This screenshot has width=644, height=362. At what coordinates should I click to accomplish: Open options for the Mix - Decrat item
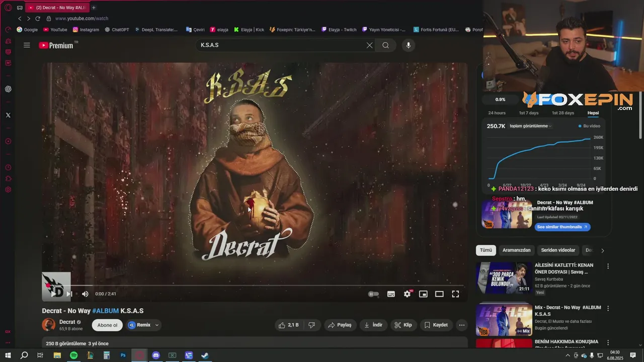(x=608, y=308)
